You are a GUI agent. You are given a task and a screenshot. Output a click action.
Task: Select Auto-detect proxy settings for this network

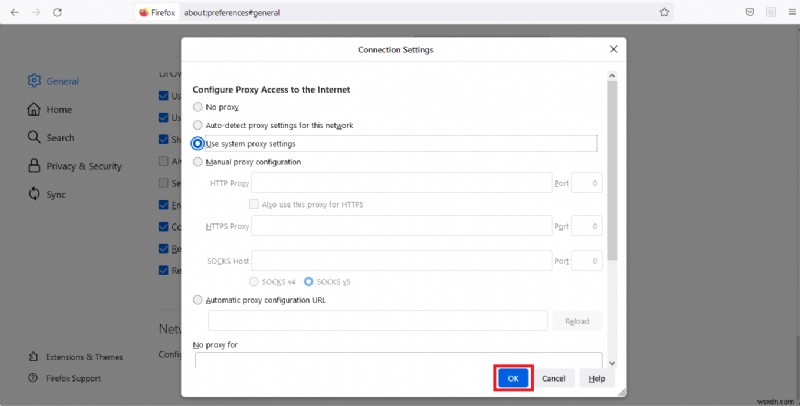[197, 125]
